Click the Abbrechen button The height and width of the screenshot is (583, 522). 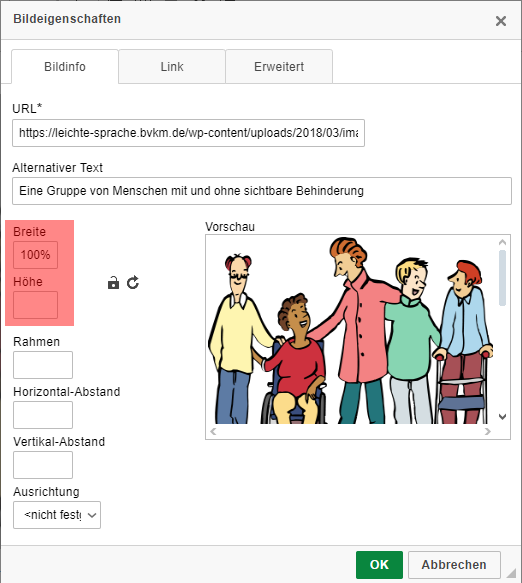pos(454,565)
